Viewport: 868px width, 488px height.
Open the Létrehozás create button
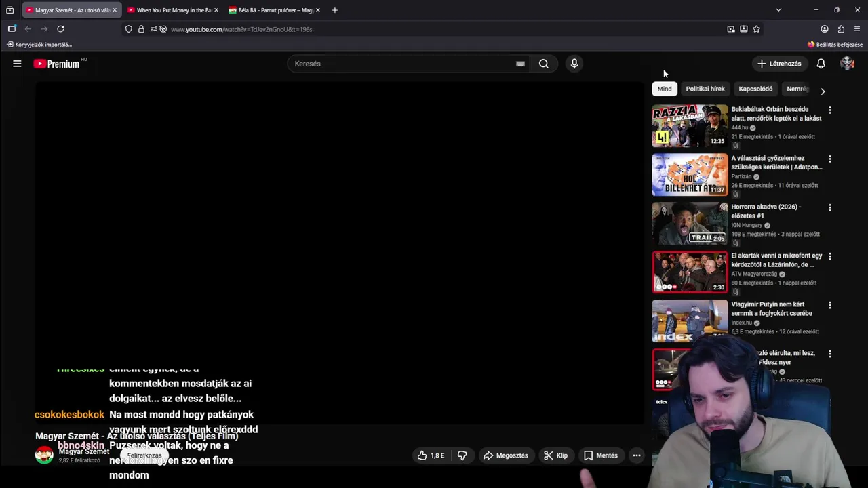780,64
